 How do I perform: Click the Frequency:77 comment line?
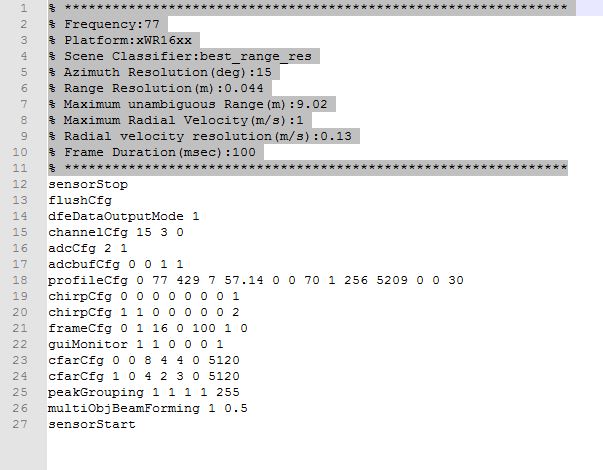pyautogui.click(x=108, y=23)
